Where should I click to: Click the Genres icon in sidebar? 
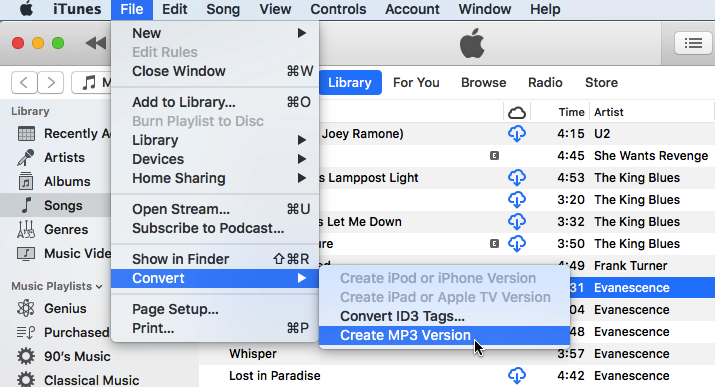click(26, 229)
